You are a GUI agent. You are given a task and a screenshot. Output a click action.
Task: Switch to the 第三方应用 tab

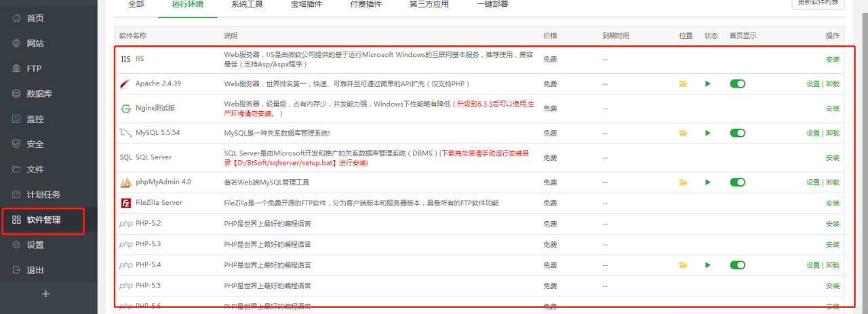(x=430, y=5)
